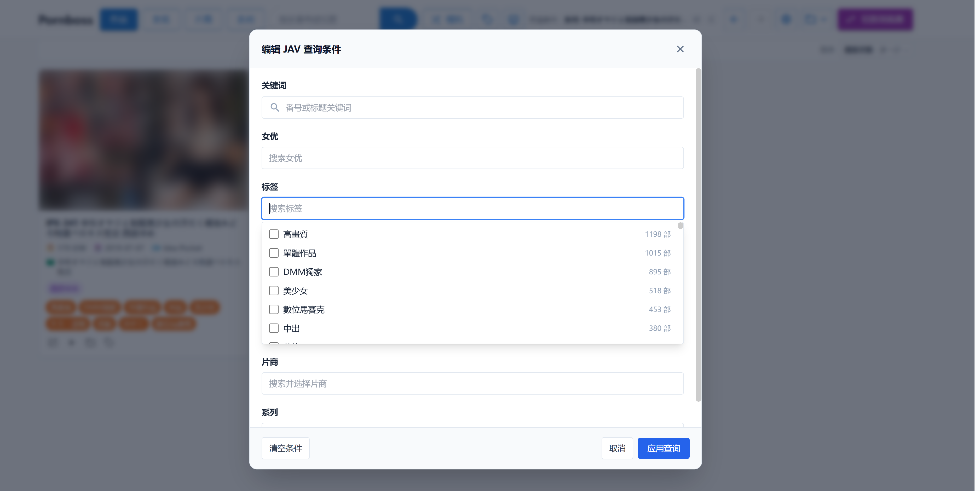Click the 清空条件 clear button

point(285,448)
